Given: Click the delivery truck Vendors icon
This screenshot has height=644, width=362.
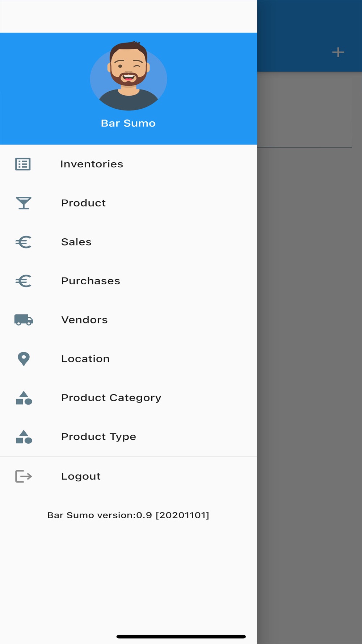Looking at the screenshot, I should click(x=24, y=320).
